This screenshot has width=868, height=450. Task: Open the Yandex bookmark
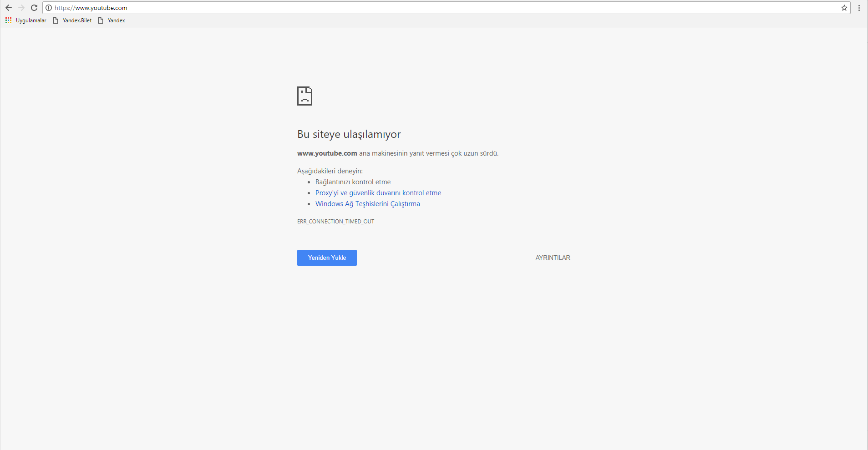click(112, 20)
